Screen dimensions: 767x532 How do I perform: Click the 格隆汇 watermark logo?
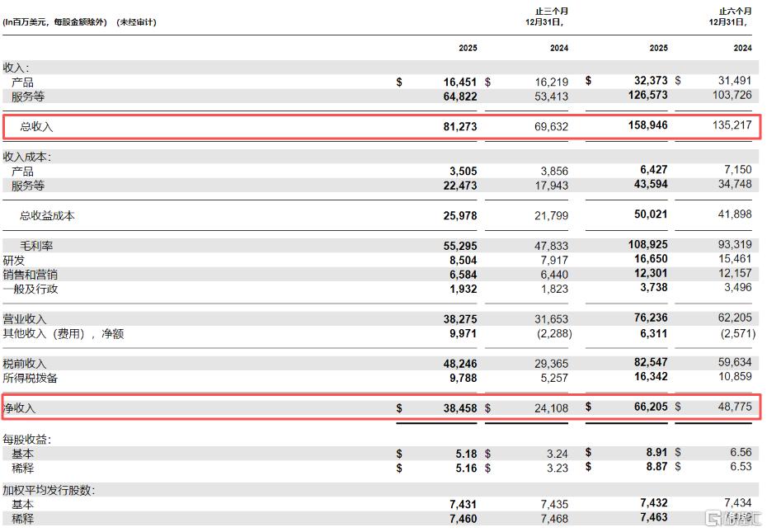pyautogui.click(x=733, y=518)
